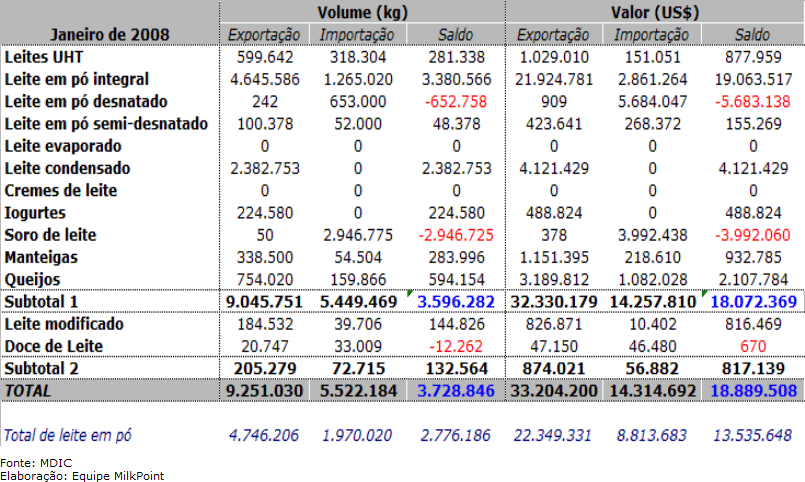The width and height of the screenshot is (805, 482).
Task: Select the Soro de leite row label
Action: (53, 234)
